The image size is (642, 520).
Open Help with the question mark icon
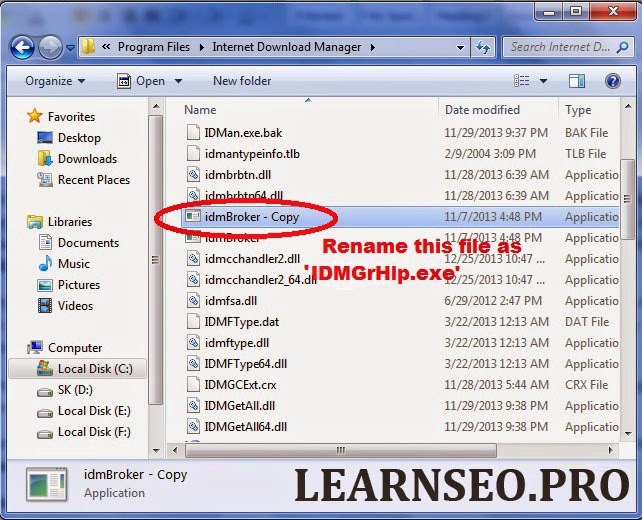pyautogui.click(x=613, y=81)
